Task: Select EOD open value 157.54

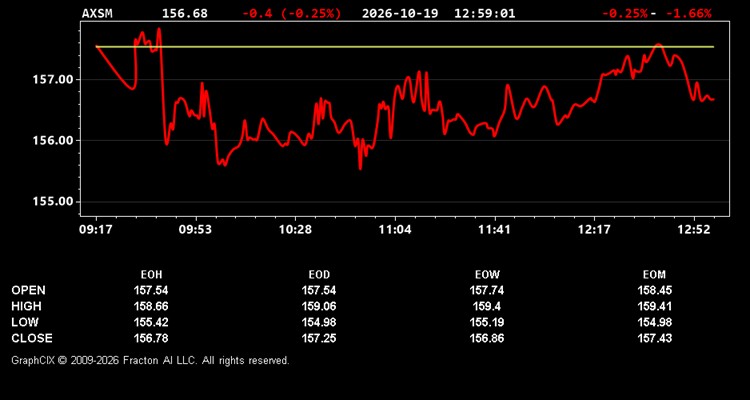Action: (319, 290)
